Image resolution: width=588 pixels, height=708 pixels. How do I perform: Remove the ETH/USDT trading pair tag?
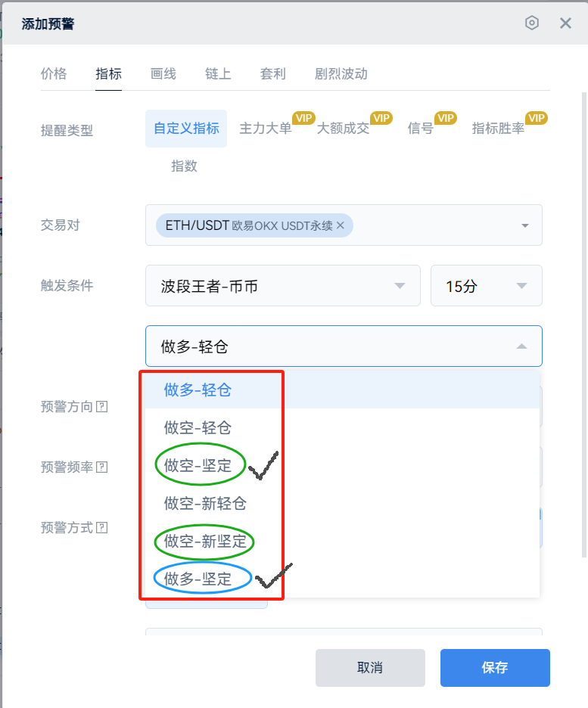341,225
